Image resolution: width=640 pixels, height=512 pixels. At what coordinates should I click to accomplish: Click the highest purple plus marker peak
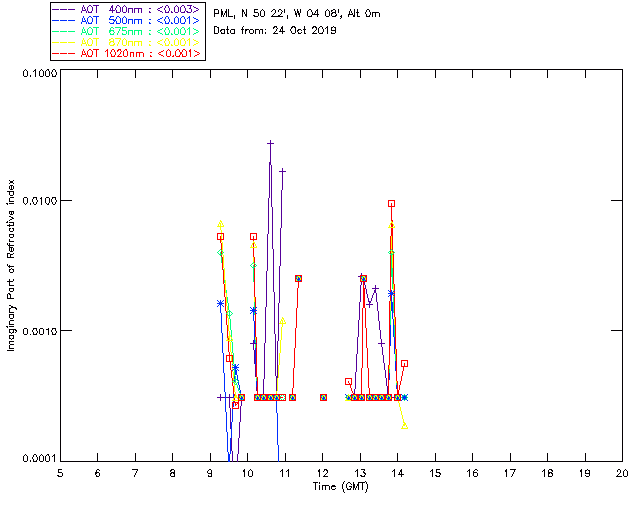(270, 143)
